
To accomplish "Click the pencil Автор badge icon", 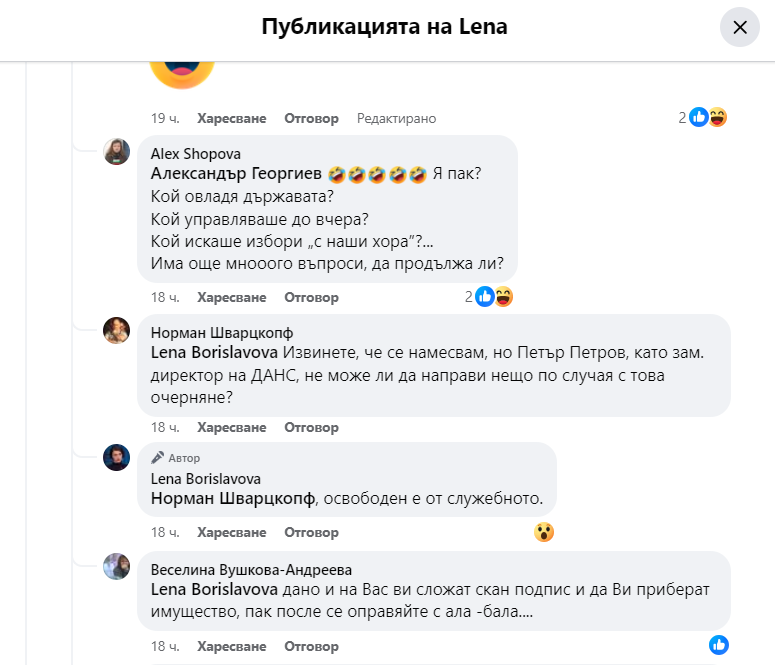I will [x=157, y=458].
